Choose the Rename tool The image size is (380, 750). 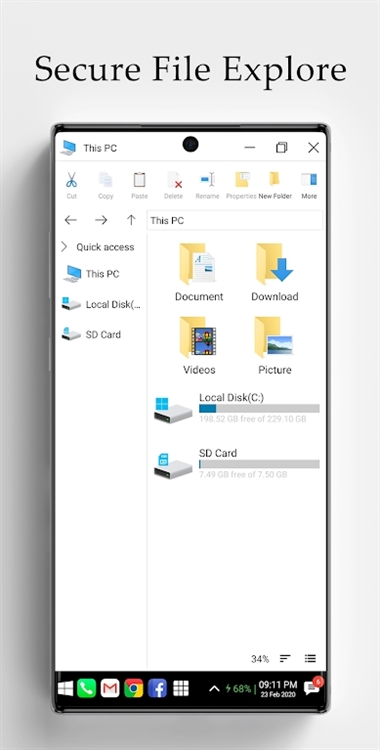click(207, 180)
